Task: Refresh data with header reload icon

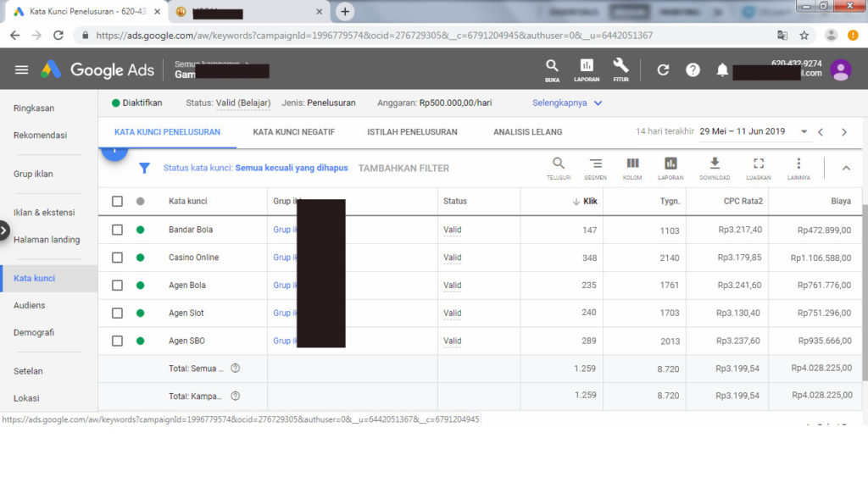Action: click(663, 69)
